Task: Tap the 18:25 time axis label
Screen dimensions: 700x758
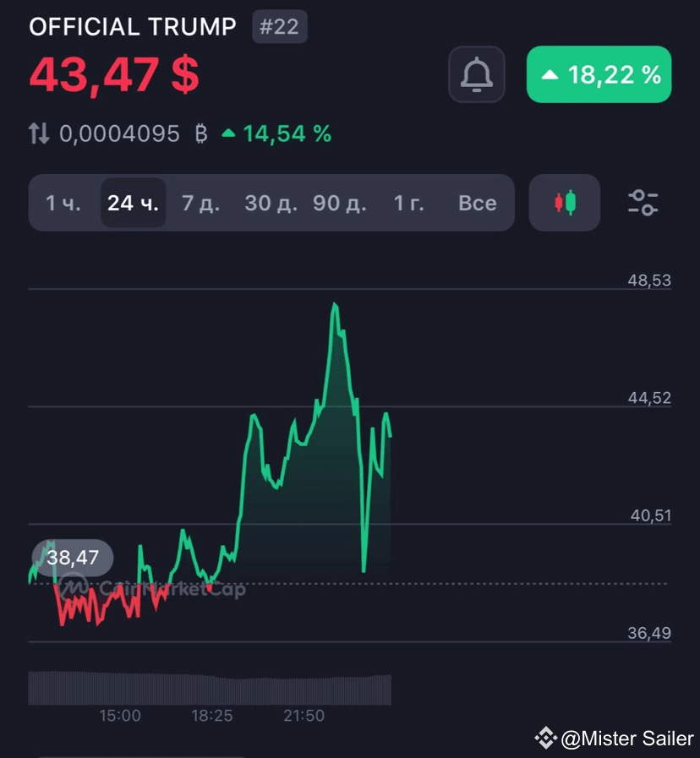Action: tap(212, 716)
